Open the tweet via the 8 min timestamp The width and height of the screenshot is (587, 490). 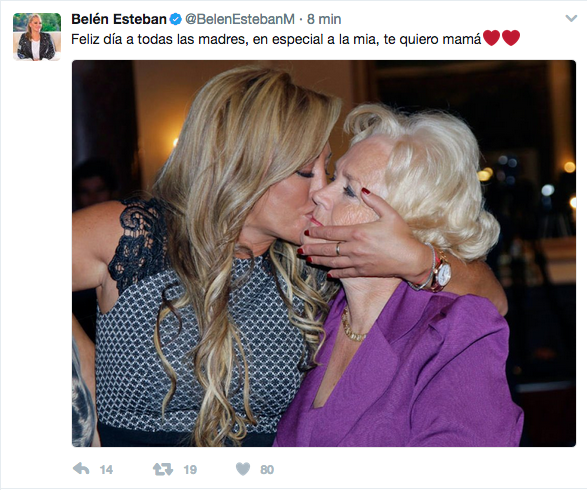[324, 19]
